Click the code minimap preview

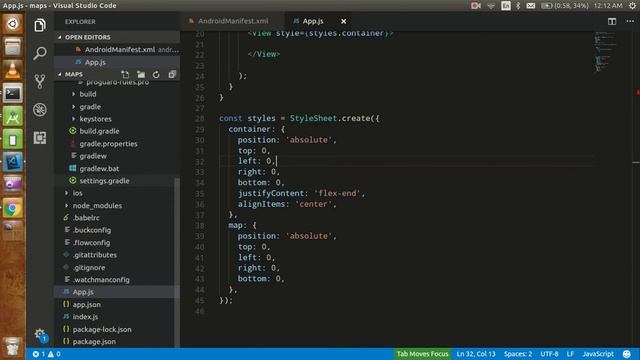[x=605, y=51]
